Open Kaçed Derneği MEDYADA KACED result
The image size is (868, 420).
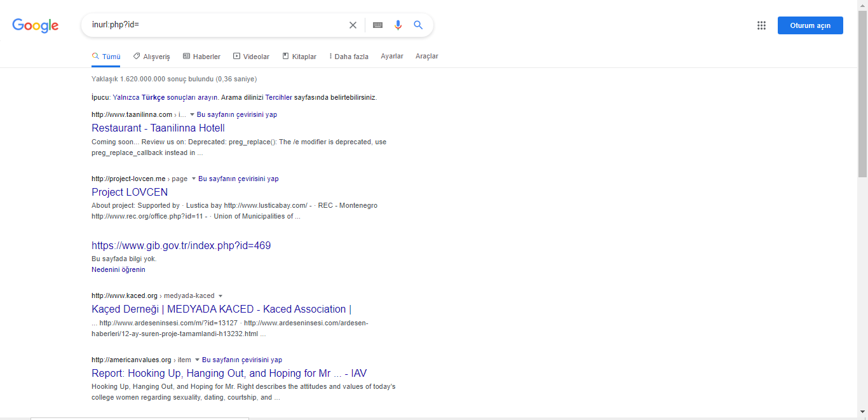pyautogui.click(x=221, y=309)
